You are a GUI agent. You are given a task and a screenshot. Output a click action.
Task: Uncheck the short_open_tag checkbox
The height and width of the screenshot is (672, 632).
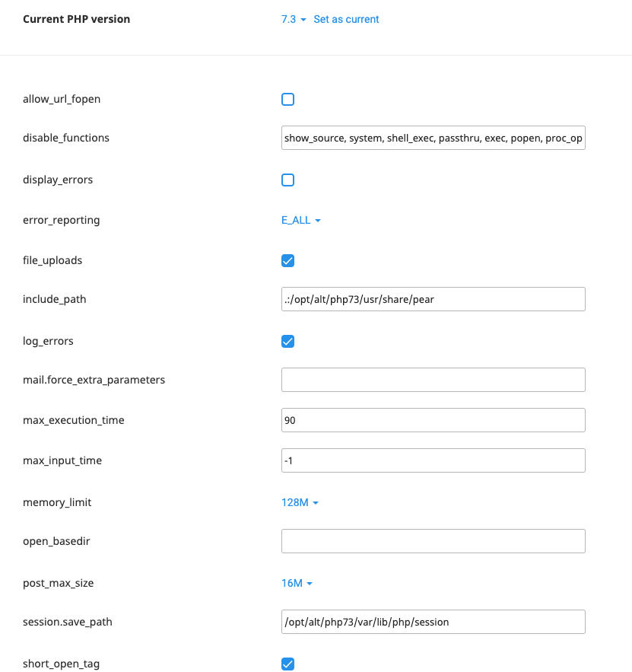click(x=287, y=664)
